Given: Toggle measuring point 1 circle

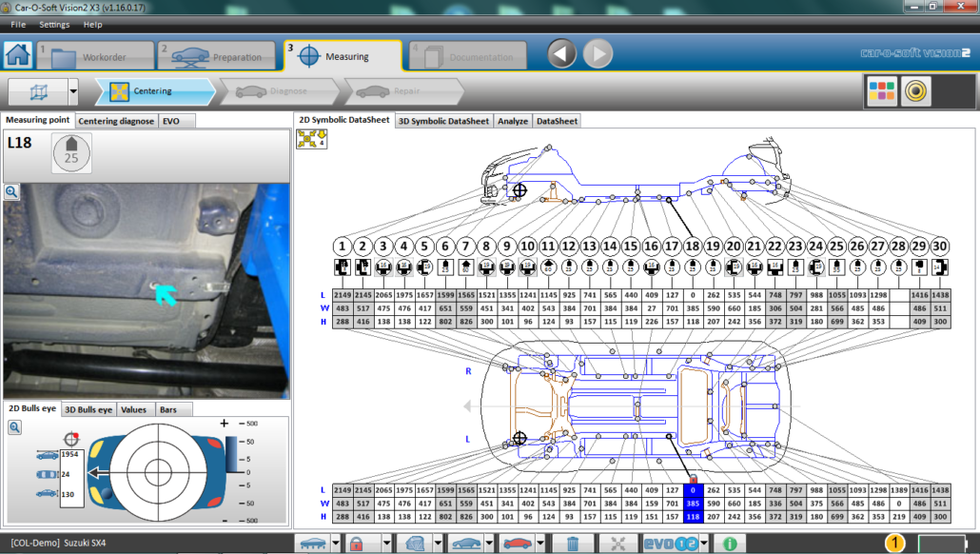Looking at the screenshot, I should pos(343,246).
